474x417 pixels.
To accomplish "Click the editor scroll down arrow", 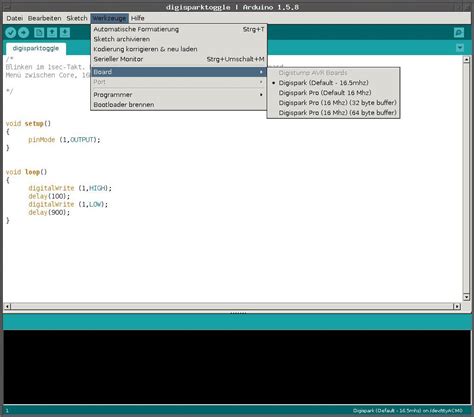I will click(466, 297).
